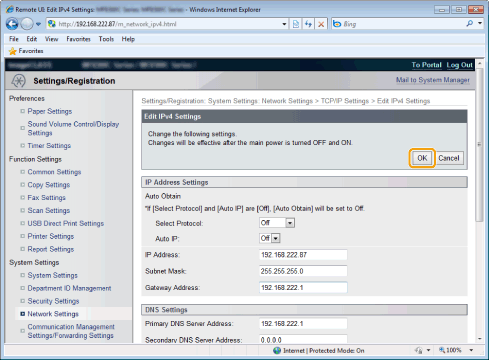
Task: Open Sound Volume Control/Display Settings
Action: 73,128
